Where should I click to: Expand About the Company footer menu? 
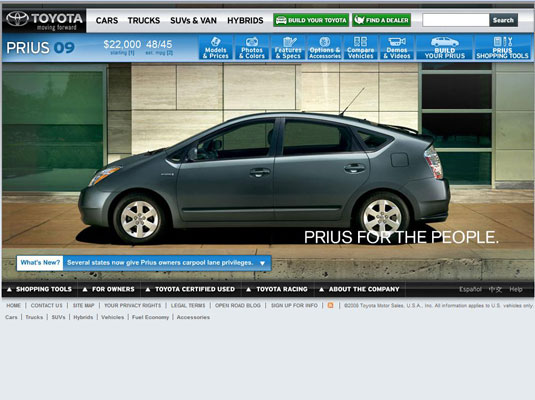click(x=359, y=289)
